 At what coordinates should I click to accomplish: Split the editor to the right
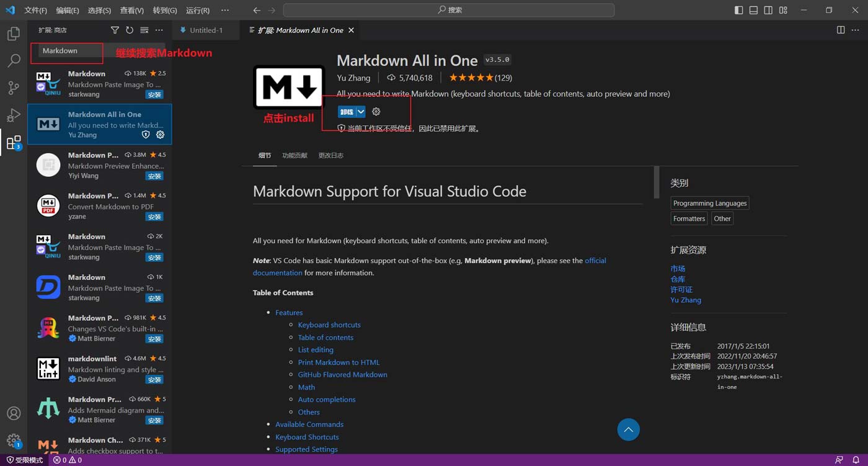(x=841, y=30)
